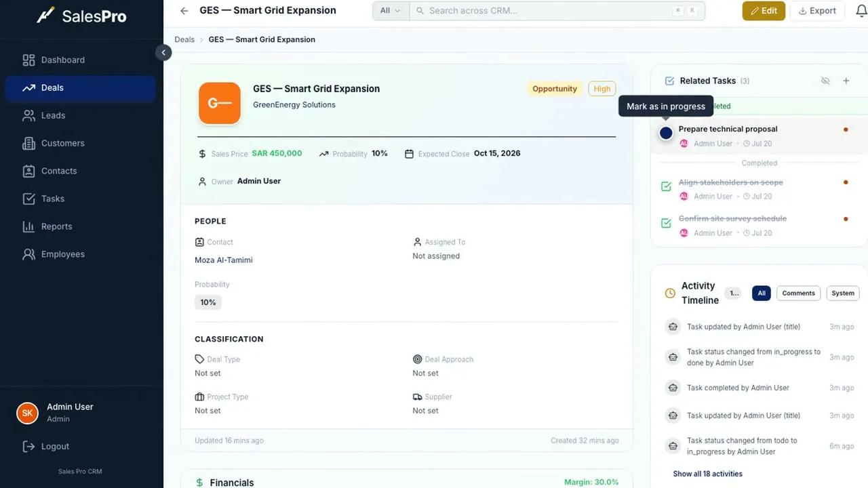The height and width of the screenshot is (488, 868).
Task: Collapse the sidebar with the chevron button
Action: (163, 53)
